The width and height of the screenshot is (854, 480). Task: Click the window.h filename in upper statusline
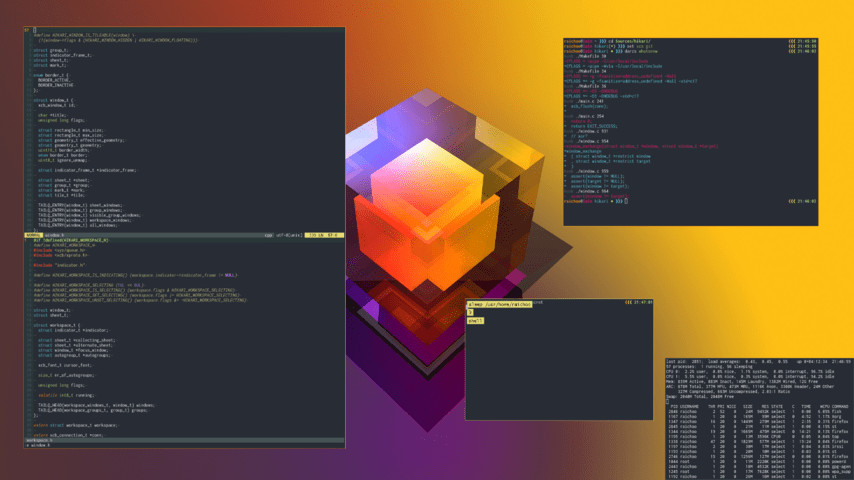click(54, 235)
